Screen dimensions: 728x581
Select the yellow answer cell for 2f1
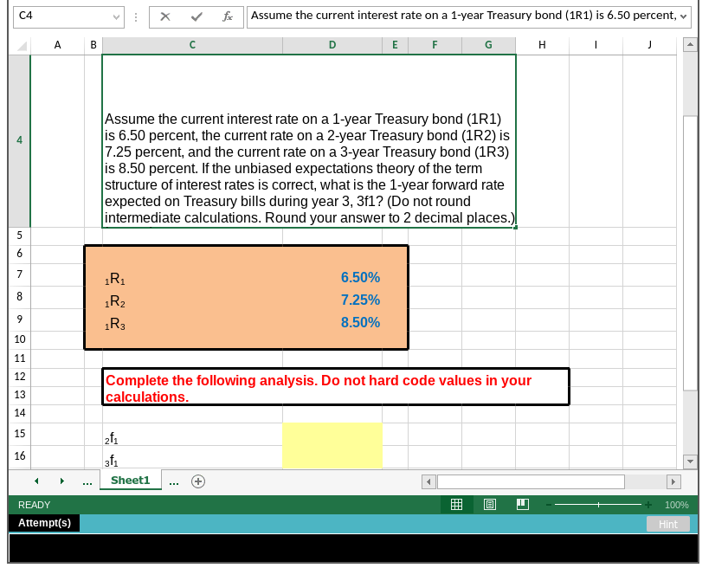[x=332, y=446]
